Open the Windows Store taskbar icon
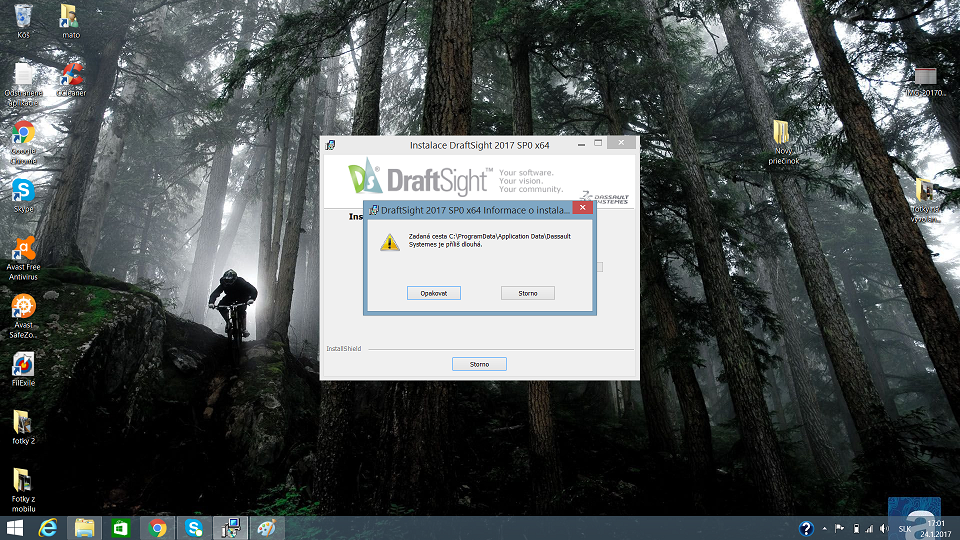The image size is (960, 540). pyautogui.click(x=120, y=528)
